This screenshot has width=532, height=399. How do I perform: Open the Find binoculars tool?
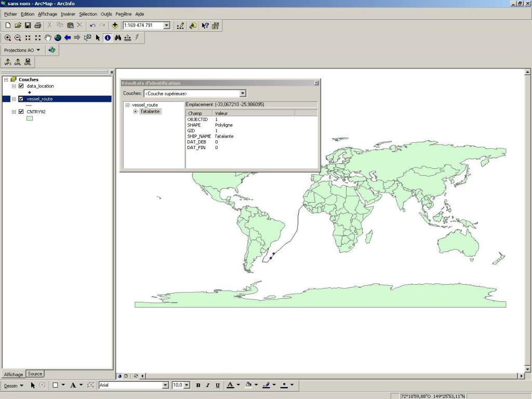[x=118, y=37]
